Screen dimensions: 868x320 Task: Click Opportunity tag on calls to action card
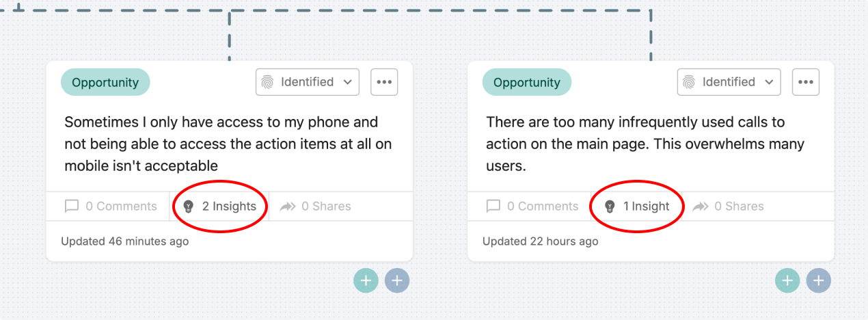pyautogui.click(x=527, y=82)
